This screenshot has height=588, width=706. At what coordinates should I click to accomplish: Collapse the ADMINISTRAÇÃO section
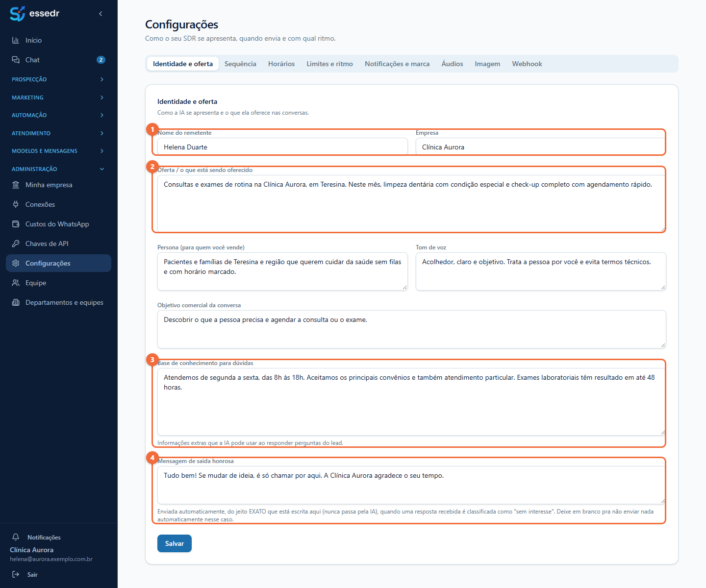(58, 169)
